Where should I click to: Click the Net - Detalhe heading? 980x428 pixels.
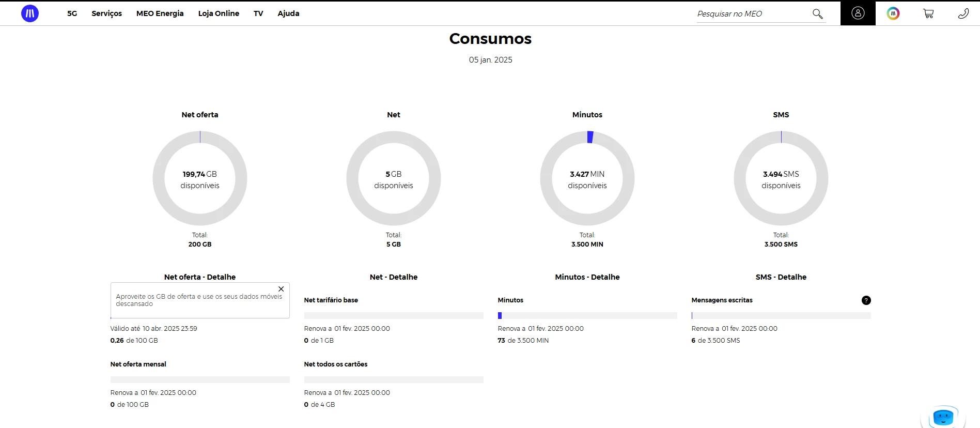point(394,277)
